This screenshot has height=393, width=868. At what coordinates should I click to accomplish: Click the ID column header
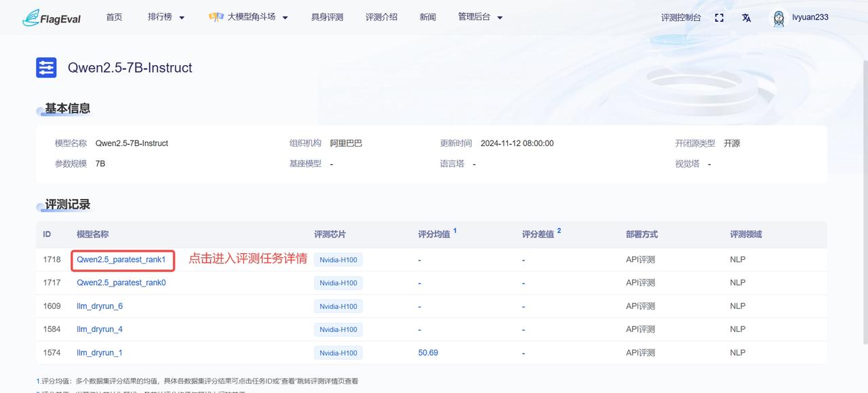coord(47,234)
